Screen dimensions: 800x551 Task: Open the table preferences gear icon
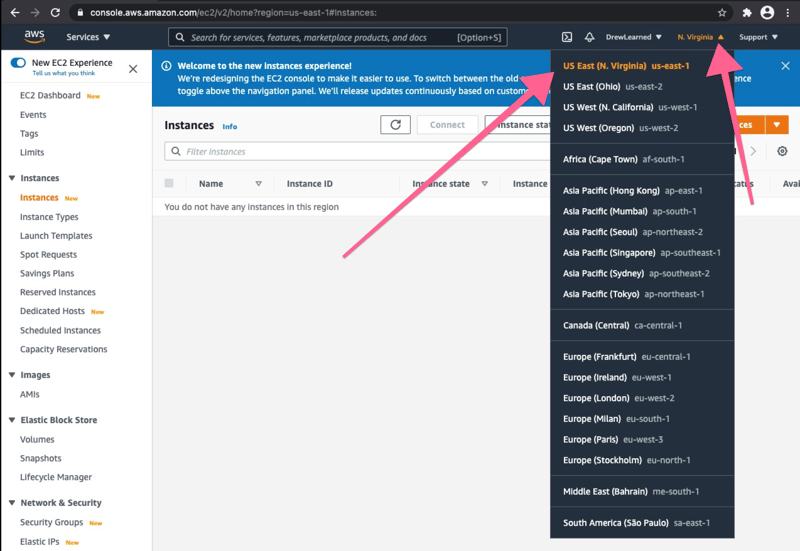(x=782, y=151)
